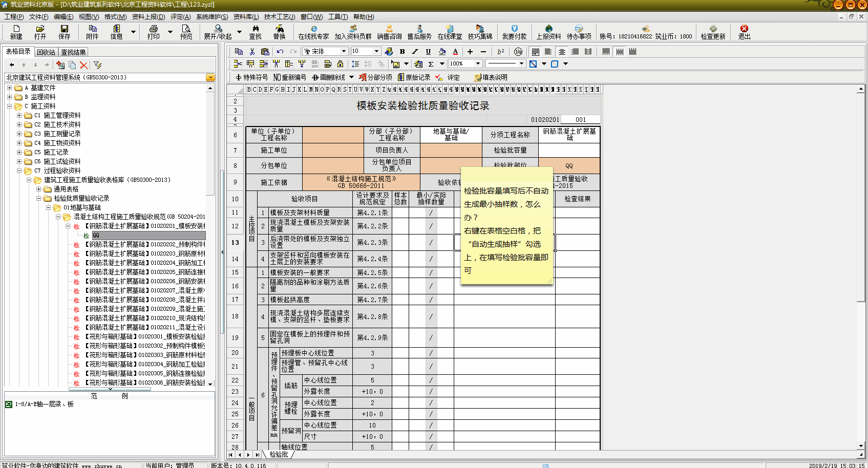Click the 检查更新 update icon
This screenshot has height=468, width=868.
coord(713,32)
